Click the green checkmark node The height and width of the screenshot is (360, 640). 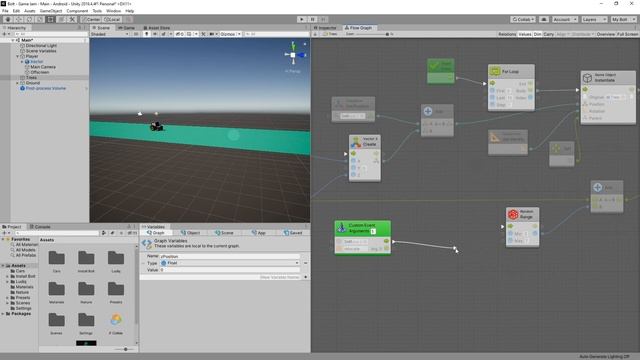point(440,71)
